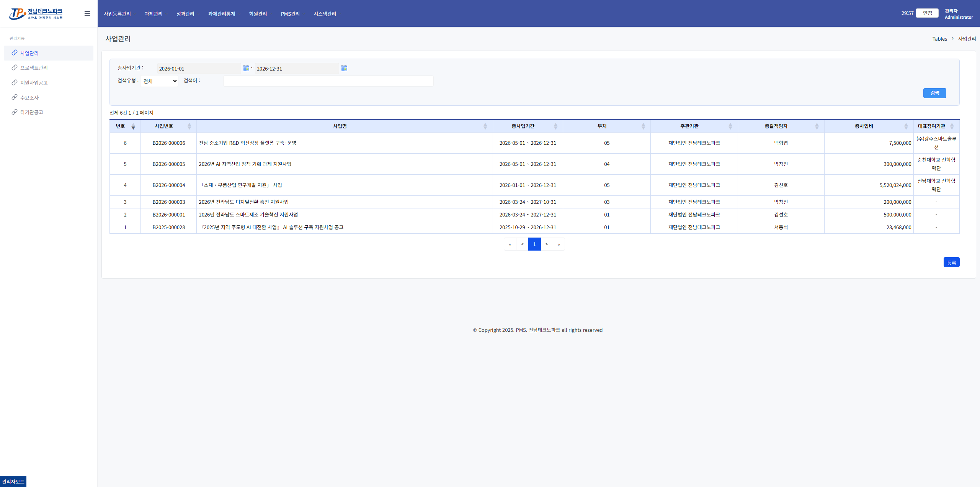Click project number B2026-000006 cell
Viewport: 980px width, 487px height.
[169, 143]
